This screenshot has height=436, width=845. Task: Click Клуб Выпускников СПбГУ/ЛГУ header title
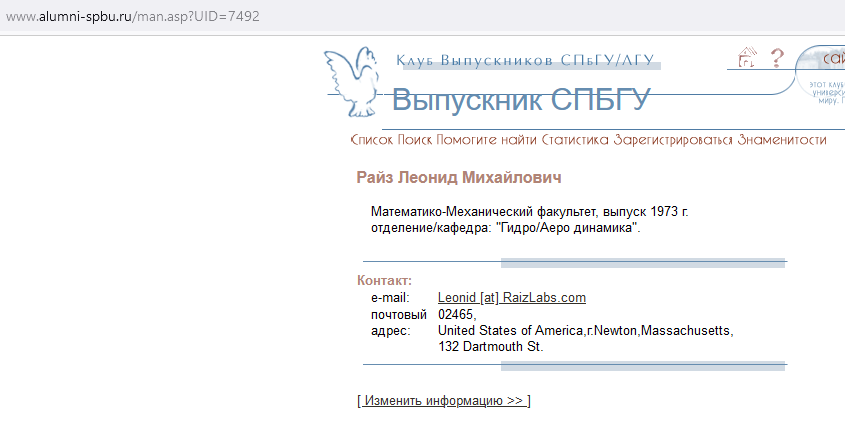[x=525, y=60]
